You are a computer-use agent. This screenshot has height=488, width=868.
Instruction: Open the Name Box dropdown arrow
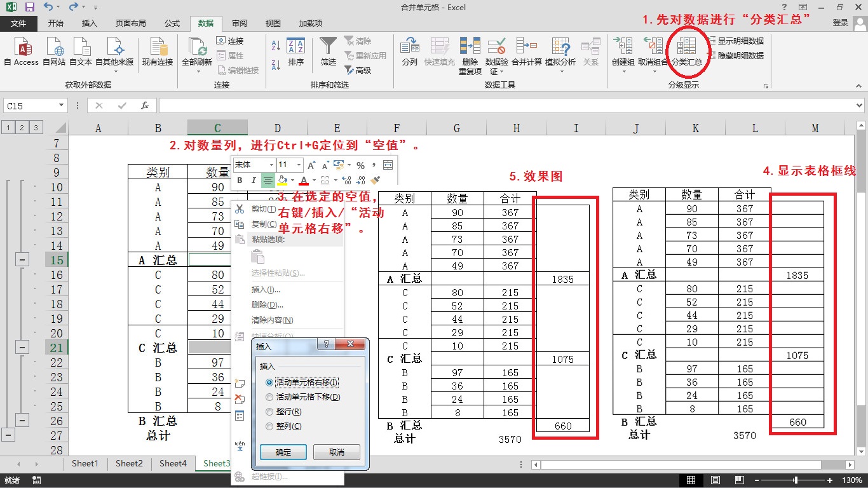click(62, 105)
